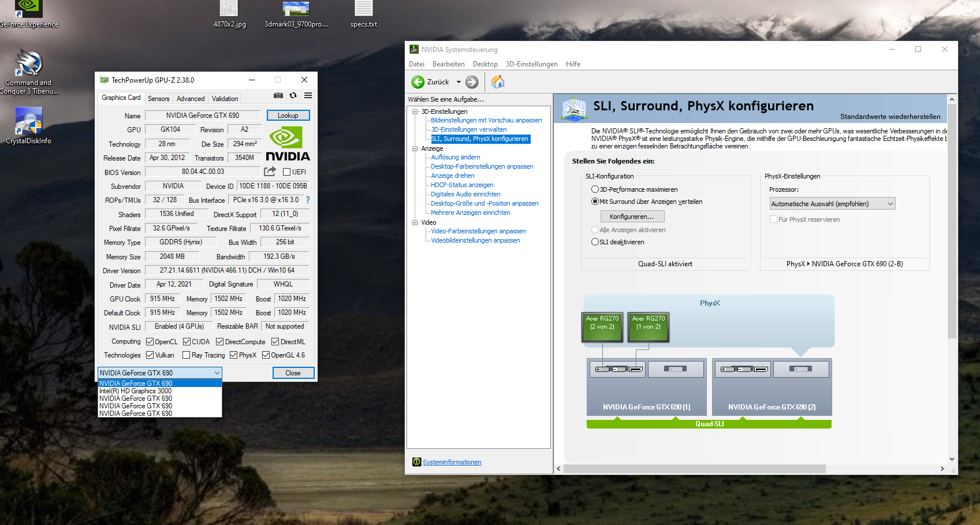Toggle the OpenCL checkbox
The image size is (980, 525).
click(x=150, y=342)
